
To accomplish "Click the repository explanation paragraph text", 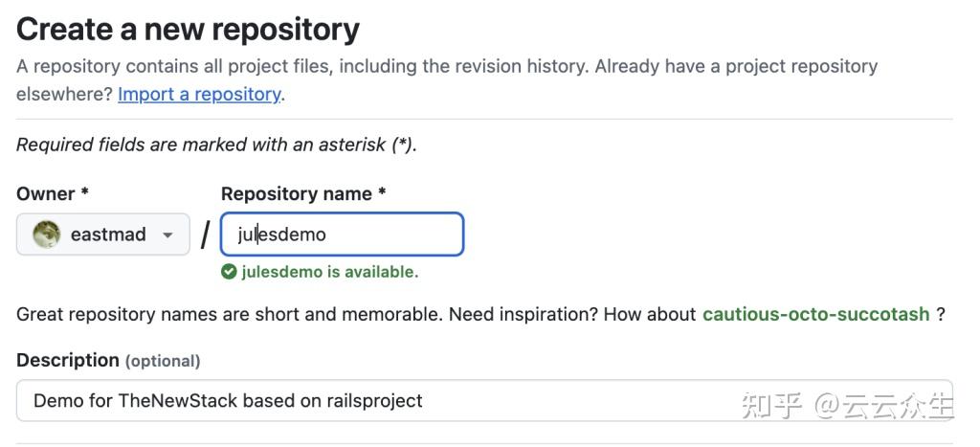I will click(x=446, y=67).
